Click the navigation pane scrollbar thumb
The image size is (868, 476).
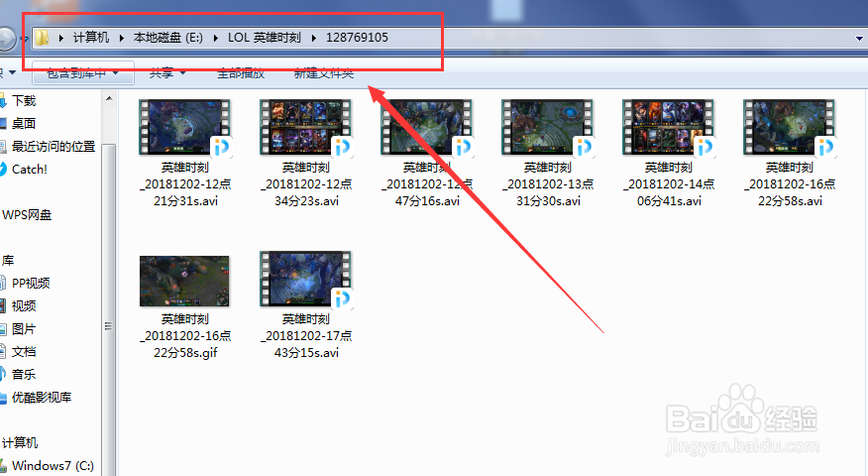109,310
